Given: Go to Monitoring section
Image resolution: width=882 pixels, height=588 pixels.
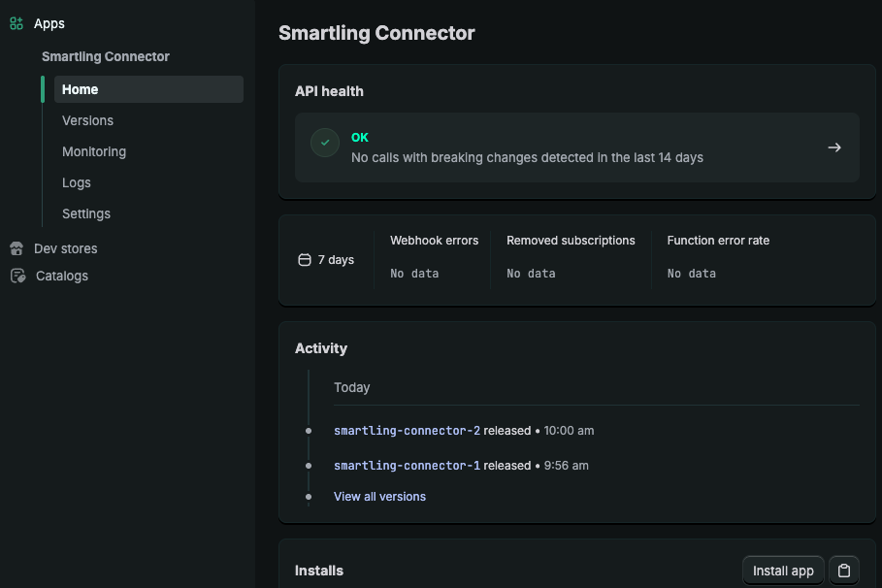Looking at the screenshot, I should point(94,151).
